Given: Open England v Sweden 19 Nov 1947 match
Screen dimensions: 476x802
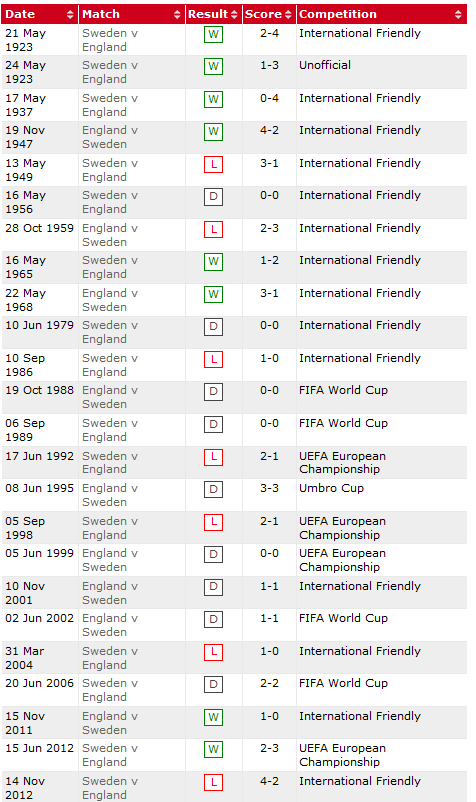Looking at the screenshot, I should coord(110,137).
